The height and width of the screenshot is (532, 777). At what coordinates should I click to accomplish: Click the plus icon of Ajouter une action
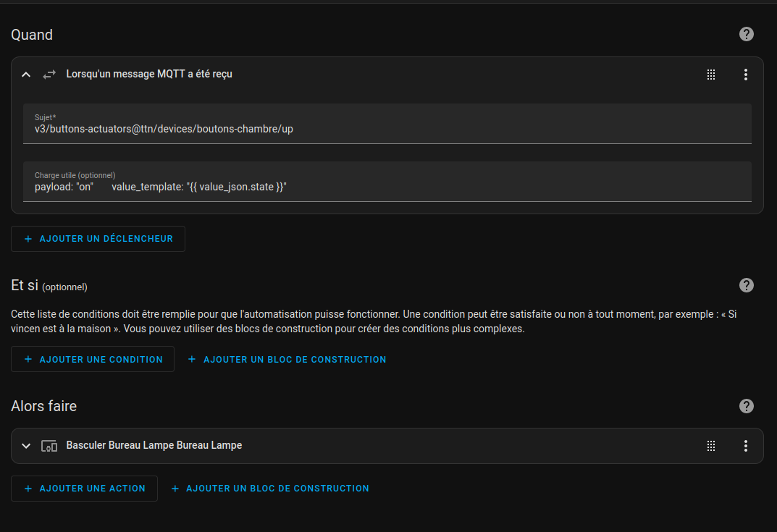tap(28, 489)
